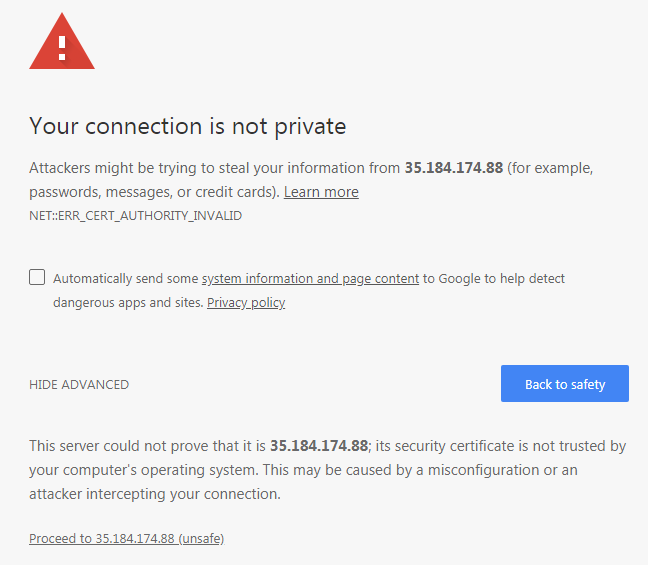Click bold IP address in attackers warning sentence
Image resolution: width=648 pixels, height=565 pixels.
point(453,168)
